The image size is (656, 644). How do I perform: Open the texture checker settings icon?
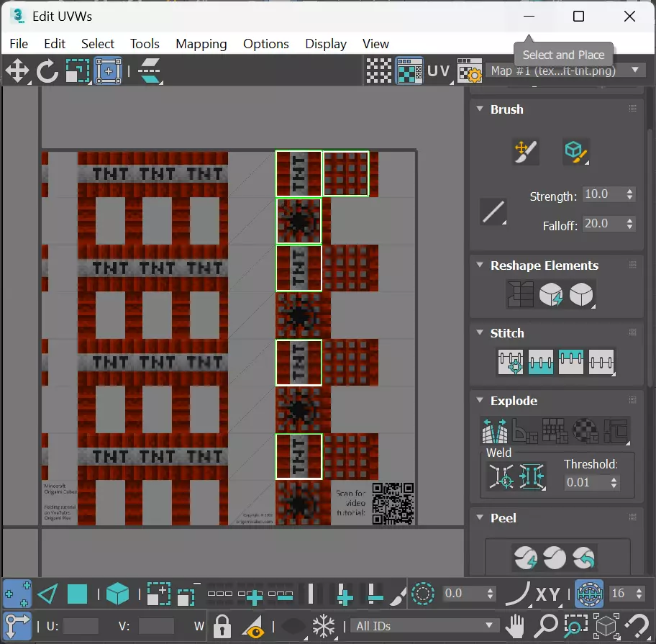pyautogui.click(x=470, y=71)
